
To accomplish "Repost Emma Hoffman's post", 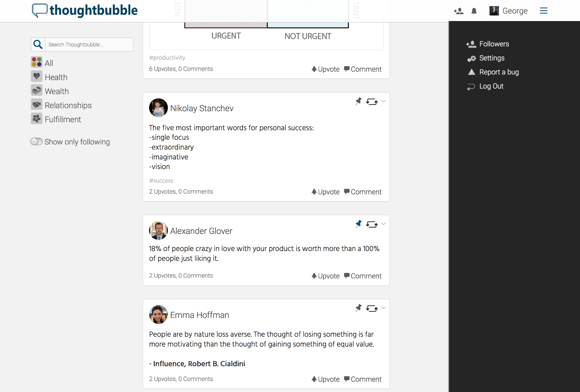I will (371, 309).
